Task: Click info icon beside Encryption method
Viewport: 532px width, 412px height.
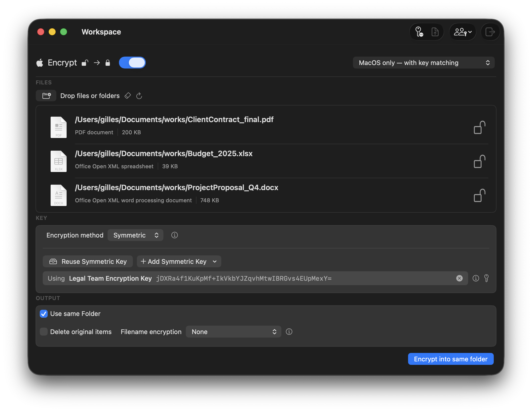Action: tap(175, 235)
